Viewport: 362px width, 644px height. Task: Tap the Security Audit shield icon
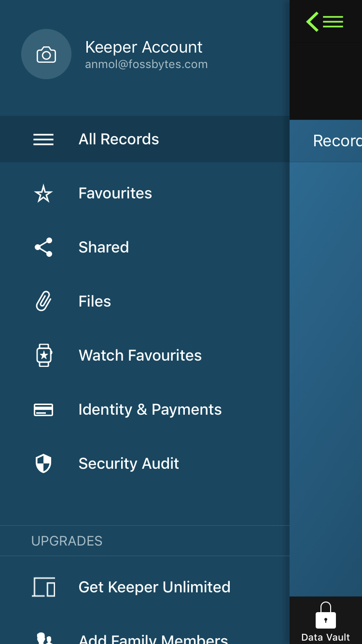point(43,463)
